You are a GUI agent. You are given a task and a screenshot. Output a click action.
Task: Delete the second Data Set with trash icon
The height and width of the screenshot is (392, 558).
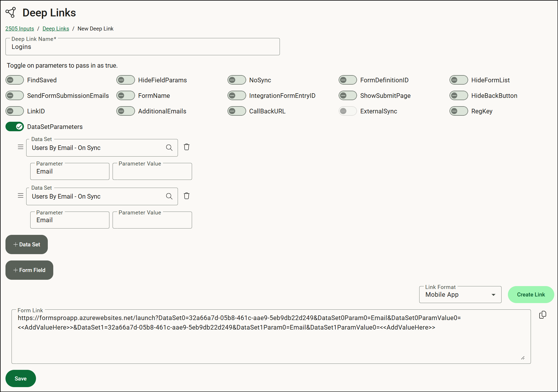[187, 196]
